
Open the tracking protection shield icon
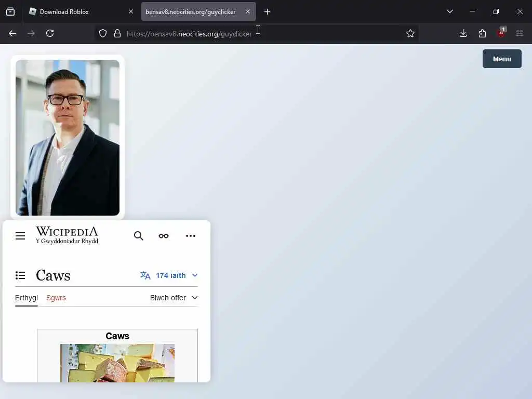[103, 33]
